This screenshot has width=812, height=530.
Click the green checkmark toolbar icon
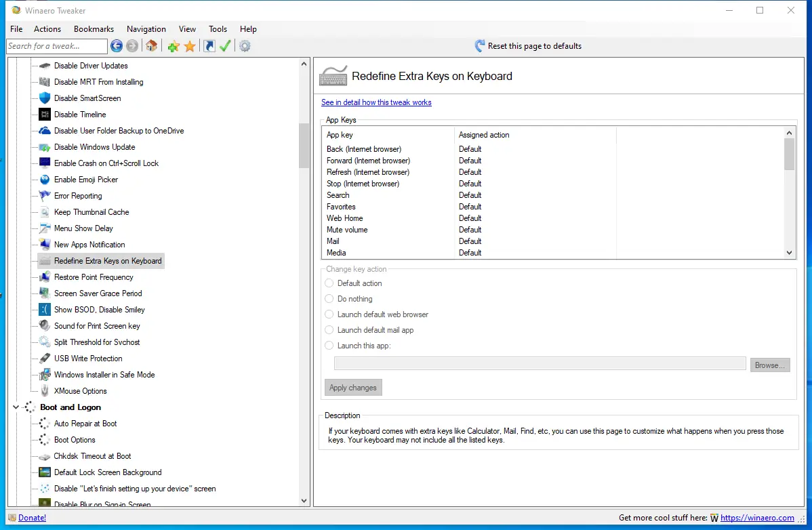pos(225,46)
